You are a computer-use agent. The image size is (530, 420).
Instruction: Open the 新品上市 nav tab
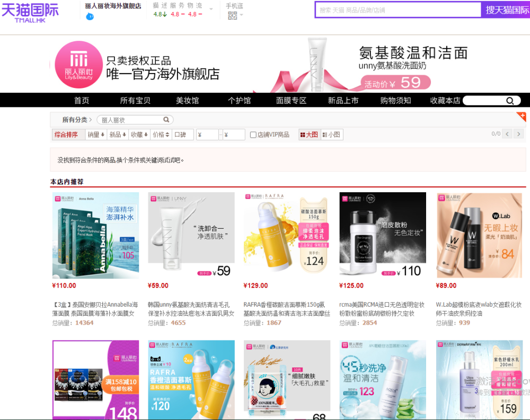click(x=343, y=100)
